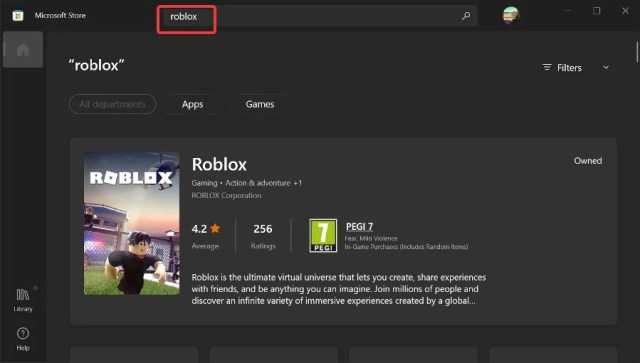
Task: Click the Microsoft Store logo icon
Action: pyautogui.click(x=18, y=16)
